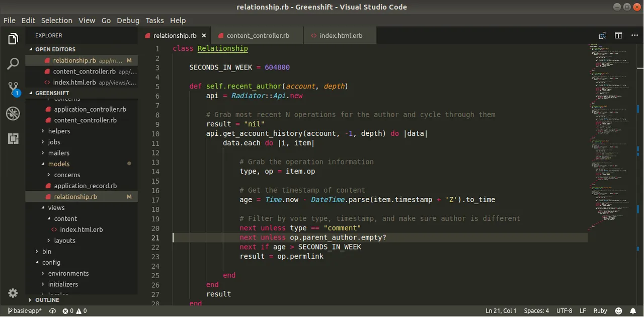Viewport: 644px width, 317px height.
Task: Click the open changes icon in editor toolbar
Action: pos(602,36)
